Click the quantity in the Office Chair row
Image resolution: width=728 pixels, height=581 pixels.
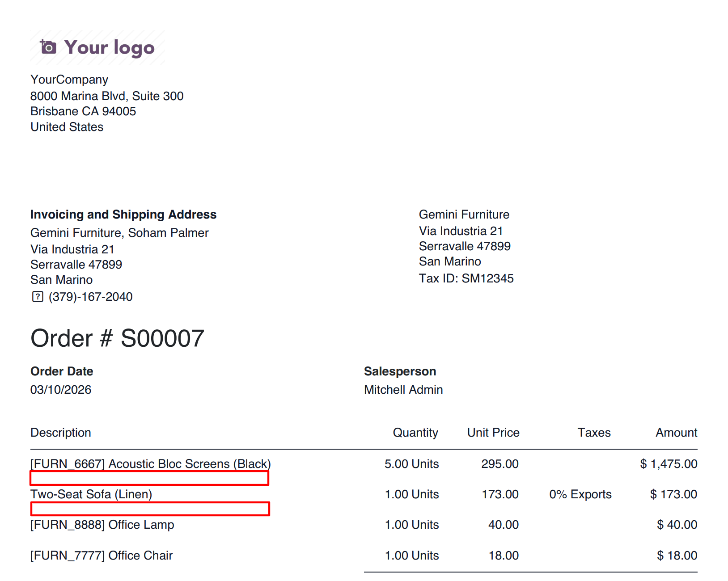tap(412, 556)
